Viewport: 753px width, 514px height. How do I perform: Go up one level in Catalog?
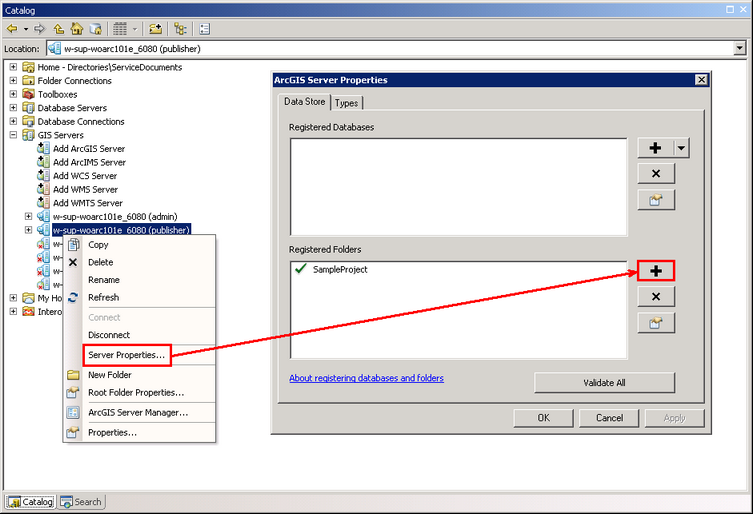[x=59, y=29]
